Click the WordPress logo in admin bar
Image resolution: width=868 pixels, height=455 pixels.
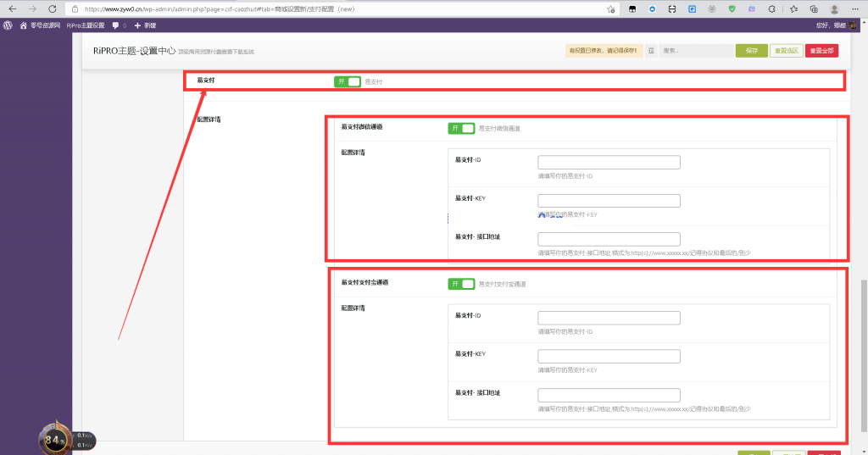click(8, 25)
